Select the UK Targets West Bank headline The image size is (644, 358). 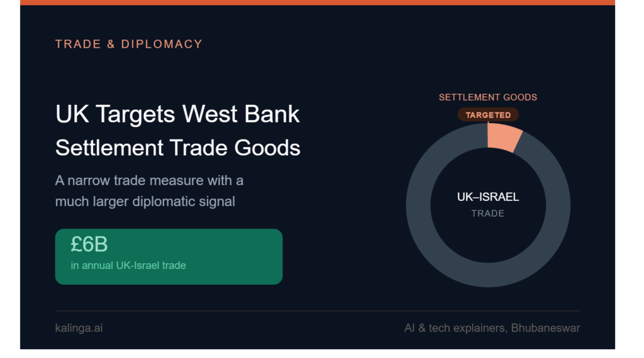click(177, 114)
